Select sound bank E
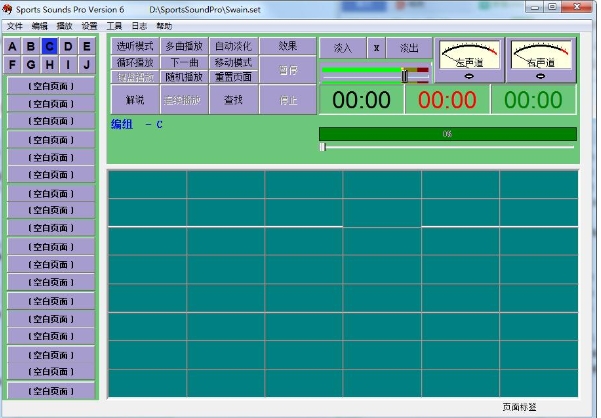Viewport: 601px width, 418px height. pyautogui.click(x=87, y=46)
